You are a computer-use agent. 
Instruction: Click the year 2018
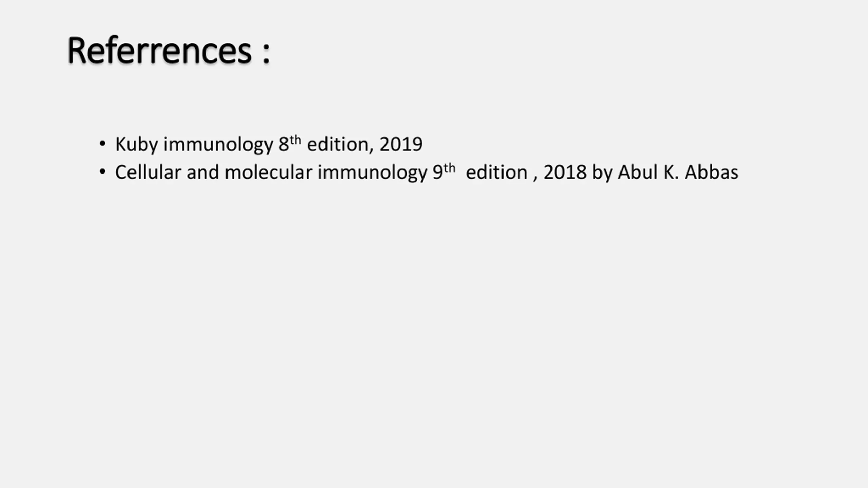click(x=565, y=172)
